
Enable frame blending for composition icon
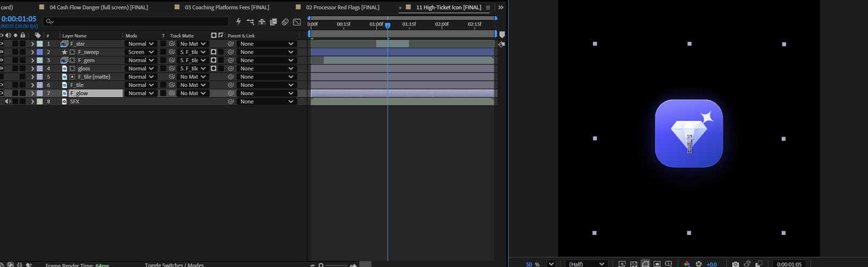[273, 22]
